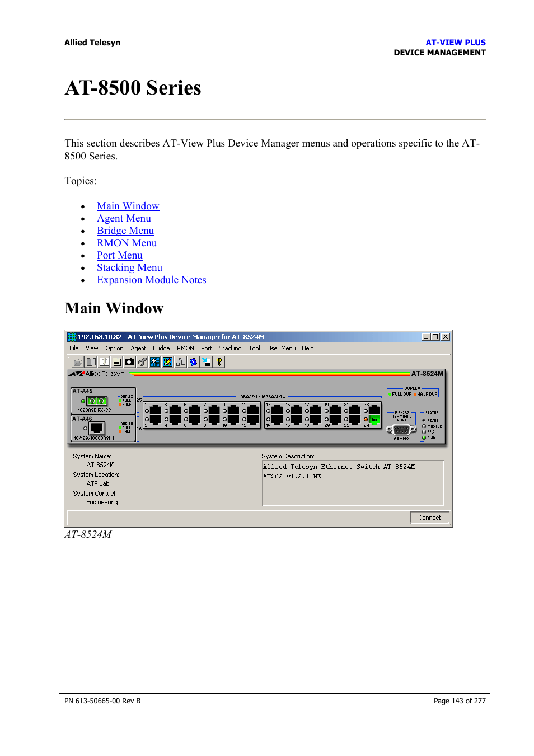Select port 5 on the switch image
534x756 pixels.
pyautogui.click(x=195, y=410)
